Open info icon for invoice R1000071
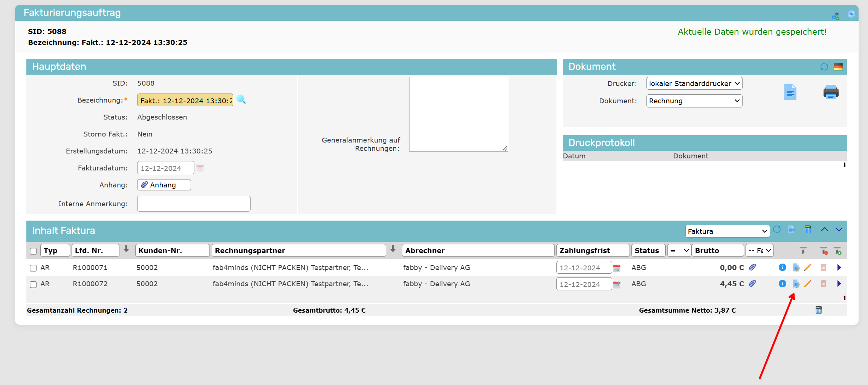 tap(782, 267)
